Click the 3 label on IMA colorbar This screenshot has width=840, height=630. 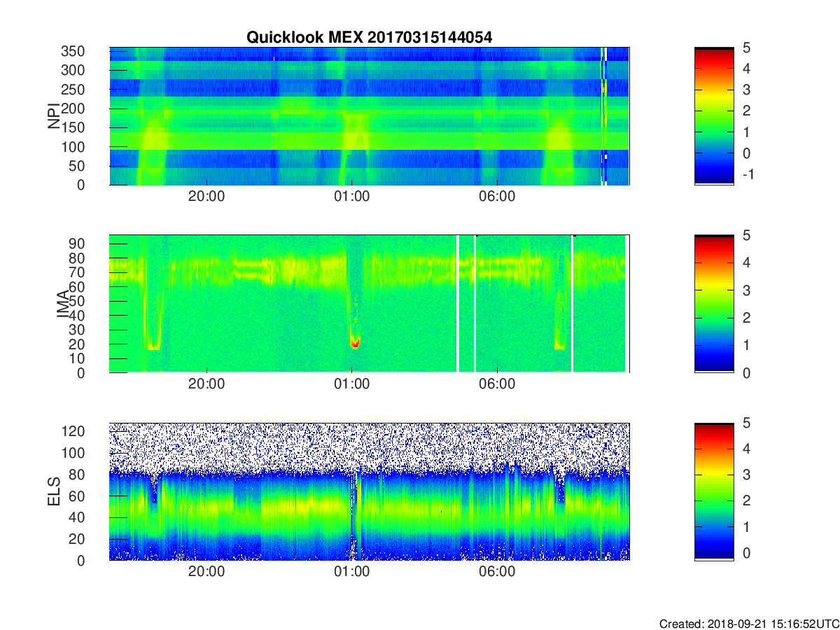coord(747,290)
